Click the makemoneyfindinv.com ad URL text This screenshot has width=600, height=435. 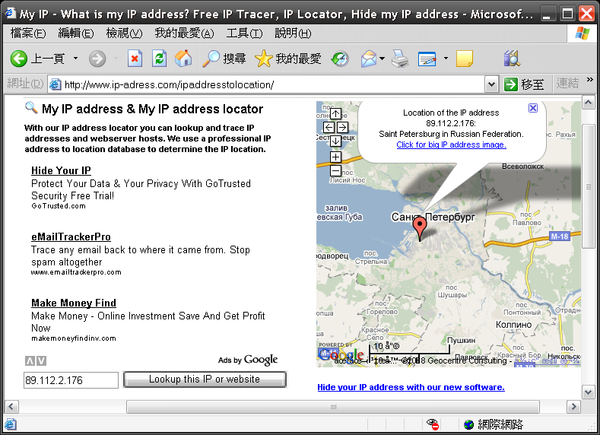(x=74, y=338)
